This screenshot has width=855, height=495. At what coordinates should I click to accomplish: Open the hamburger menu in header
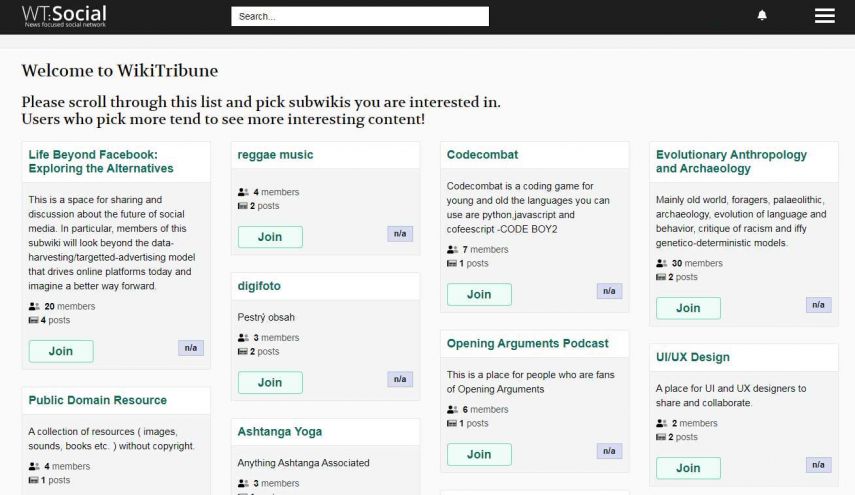point(824,15)
